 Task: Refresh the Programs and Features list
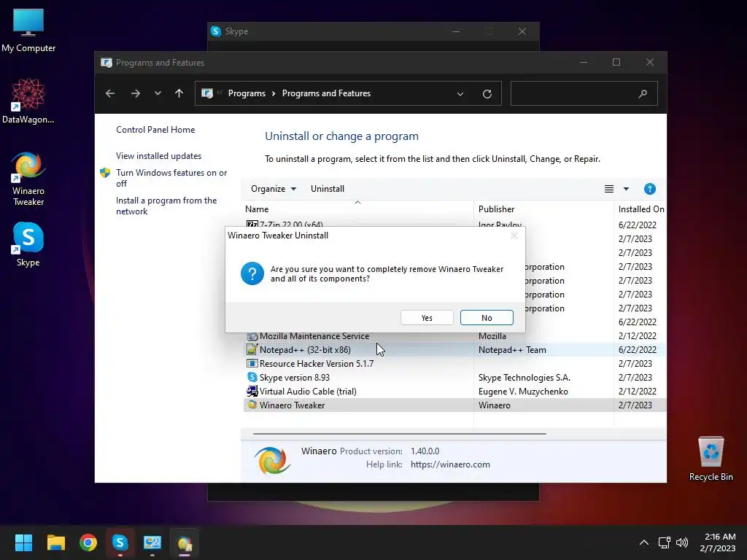tap(487, 94)
